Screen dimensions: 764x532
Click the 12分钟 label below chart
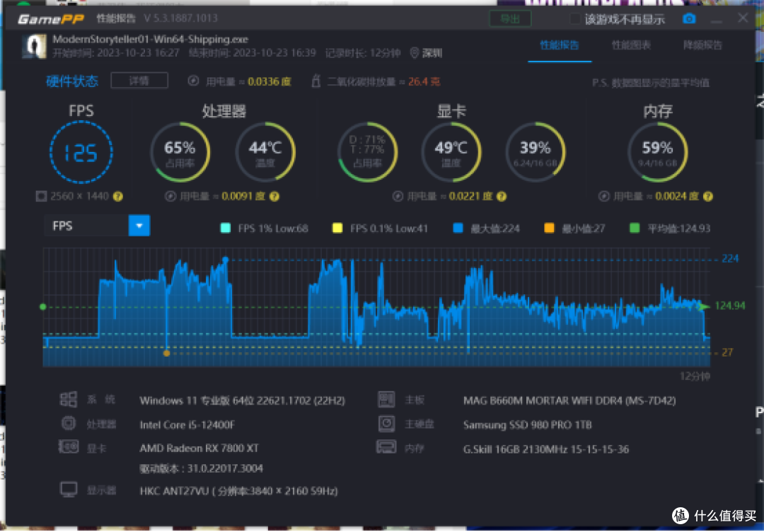695,376
